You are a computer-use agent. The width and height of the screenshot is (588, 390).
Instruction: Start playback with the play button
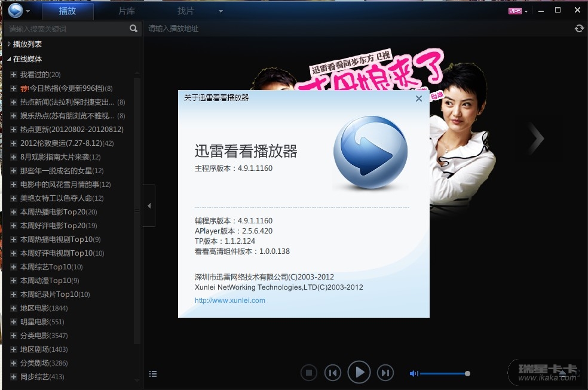click(359, 372)
